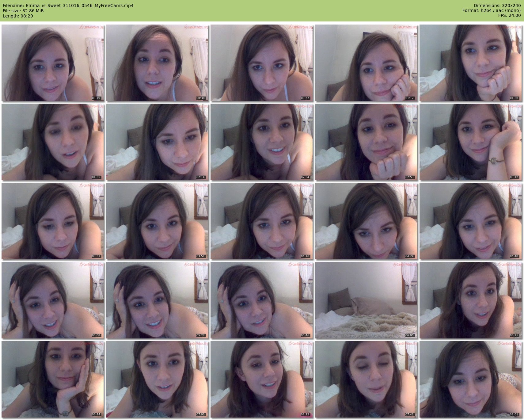Click the thumbnail labeled 01:36
Screen dimensions: 524x420
click(x=471, y=63)
